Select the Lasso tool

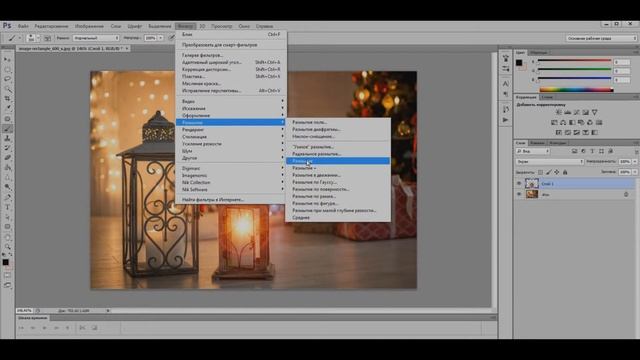tap(7, 79)
